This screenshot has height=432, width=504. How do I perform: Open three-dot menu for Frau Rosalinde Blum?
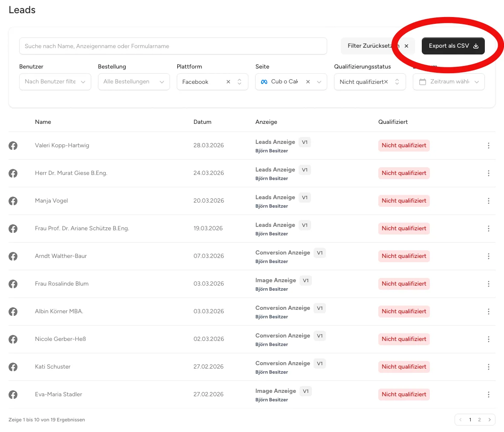click(488, 283)
